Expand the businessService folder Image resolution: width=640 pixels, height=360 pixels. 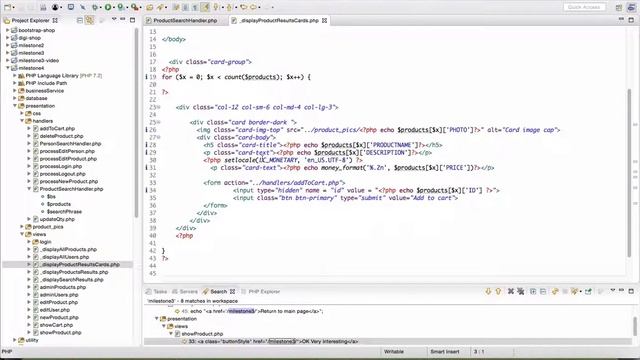[x=15, y=91]
